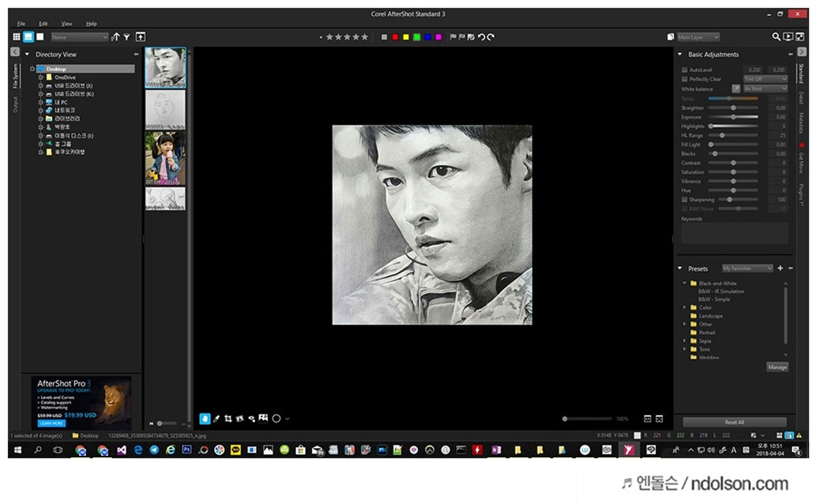Expand the Color presets folder

(685, 307)
